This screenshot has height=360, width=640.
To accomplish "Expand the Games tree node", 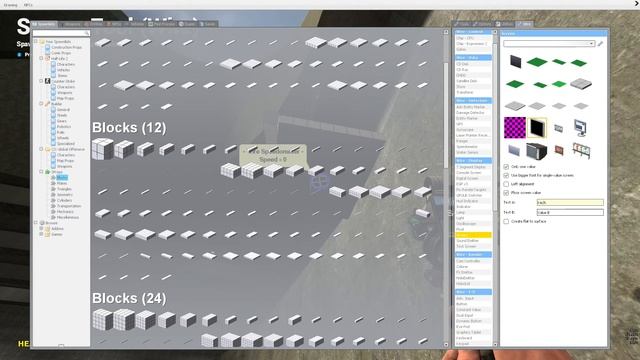I will click(41, 234).
